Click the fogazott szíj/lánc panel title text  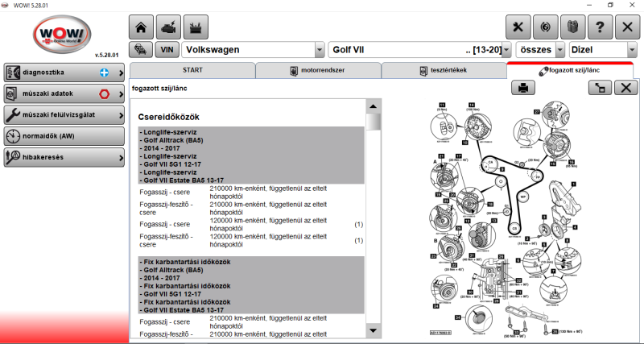coord(159,88)
